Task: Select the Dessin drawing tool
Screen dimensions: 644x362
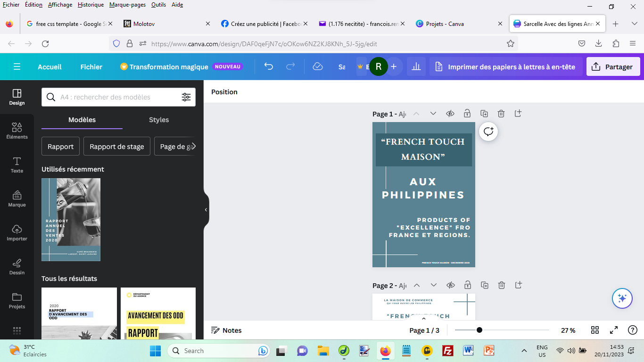Action: [x=17, y=266]
